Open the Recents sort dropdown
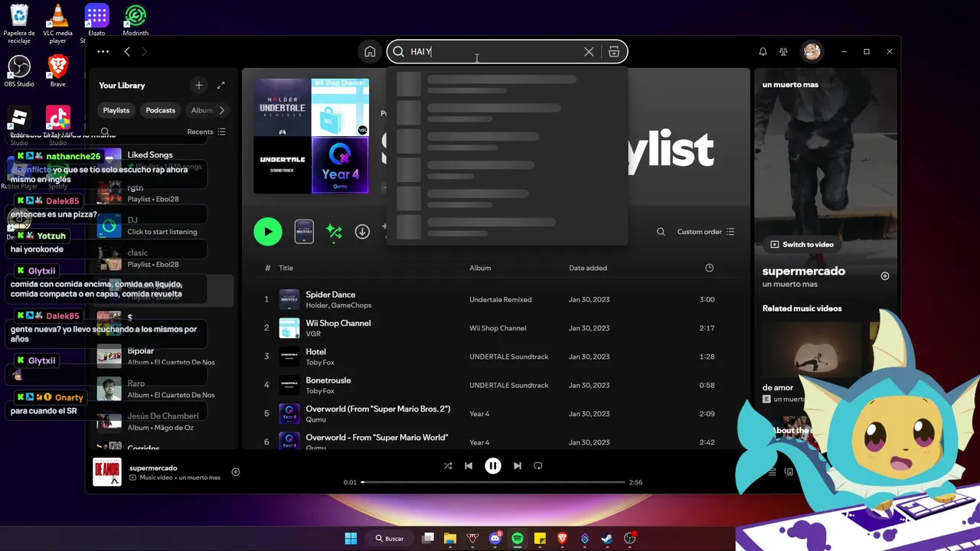Screen dimensions: 980x551 [206, 132]
